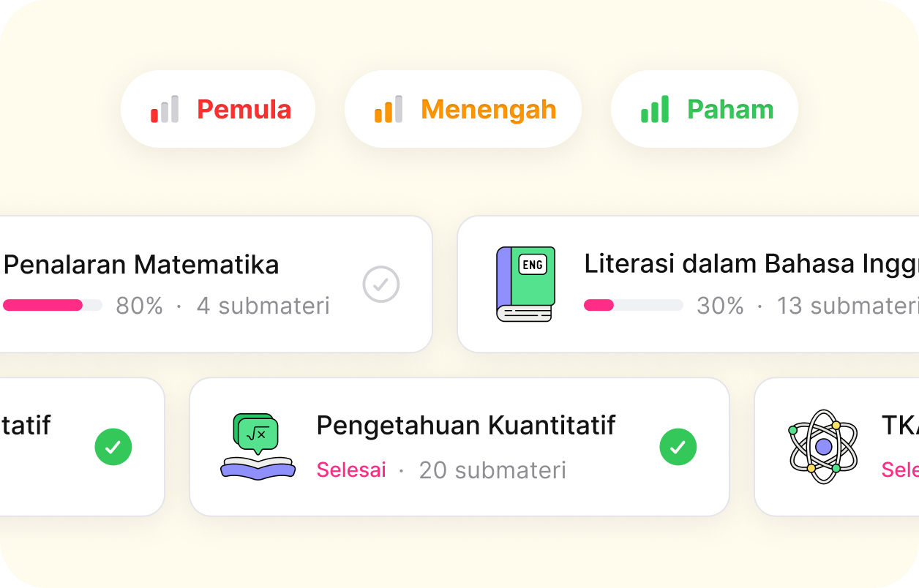This screenshot has height=588, width=919.
Task: Click the green ENG book icon
Action: 525,284
